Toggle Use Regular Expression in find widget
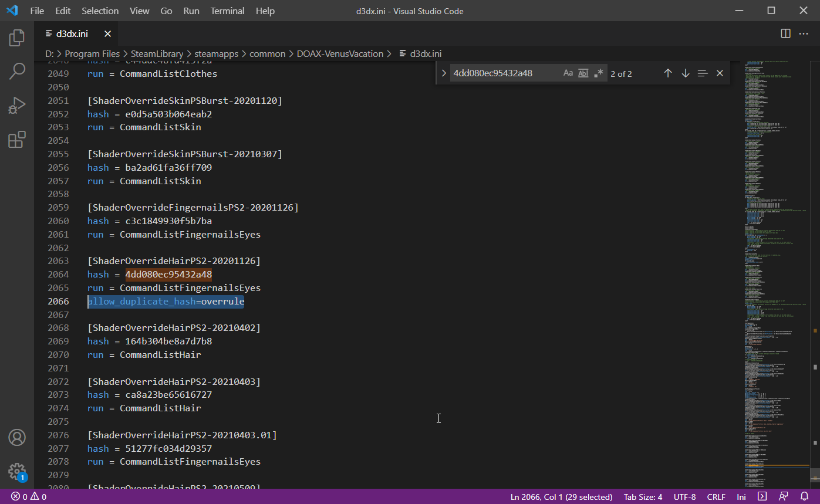 click(598, 73)
